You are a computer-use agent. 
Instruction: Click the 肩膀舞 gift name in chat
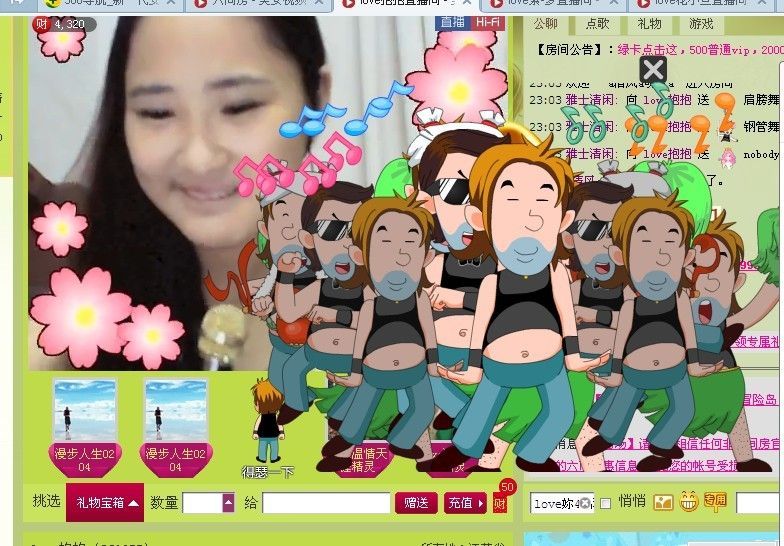[x=761, y=100]
